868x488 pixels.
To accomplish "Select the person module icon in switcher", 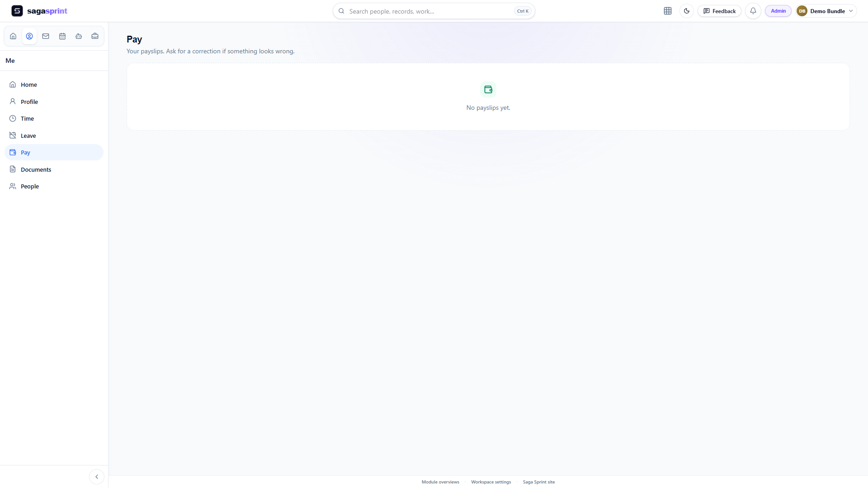I will [29, 36].
